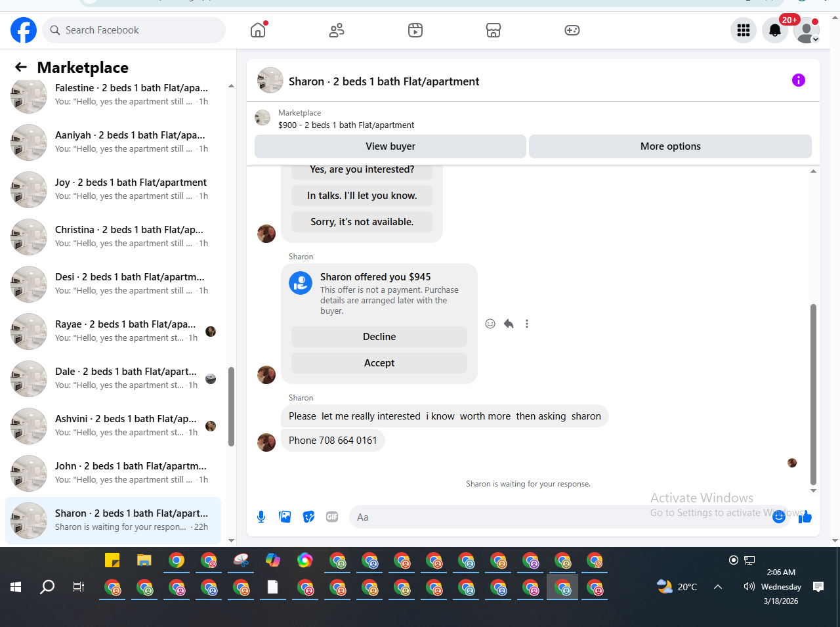Open the John conversation
Image resolution: width=840 pixels, height=627 pixels.
point(113,473)
